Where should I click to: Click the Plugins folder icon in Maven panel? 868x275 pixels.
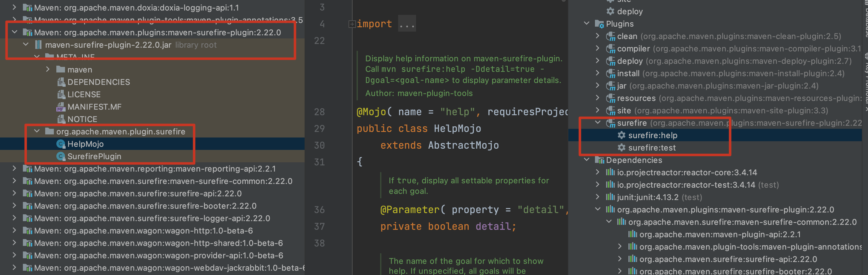click(599, 24)
